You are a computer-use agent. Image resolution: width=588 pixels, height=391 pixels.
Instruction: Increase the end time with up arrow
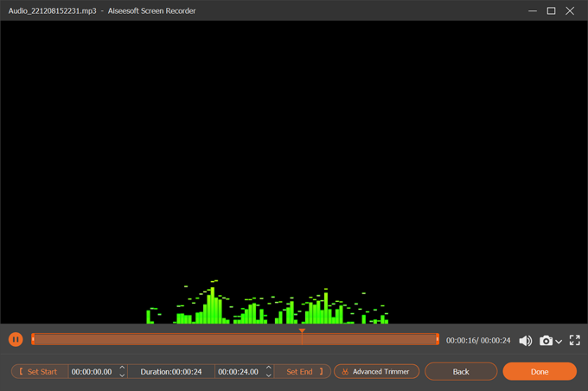click(268, 368)
